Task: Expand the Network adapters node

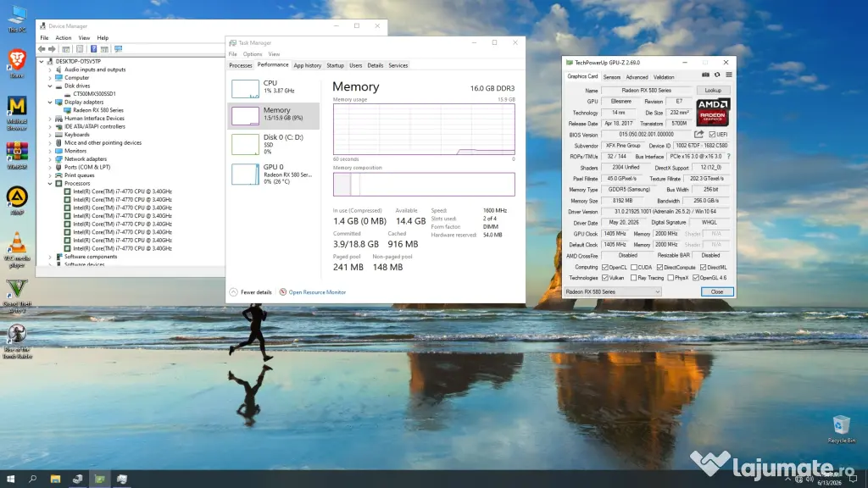Action: (x=50, y=158)
